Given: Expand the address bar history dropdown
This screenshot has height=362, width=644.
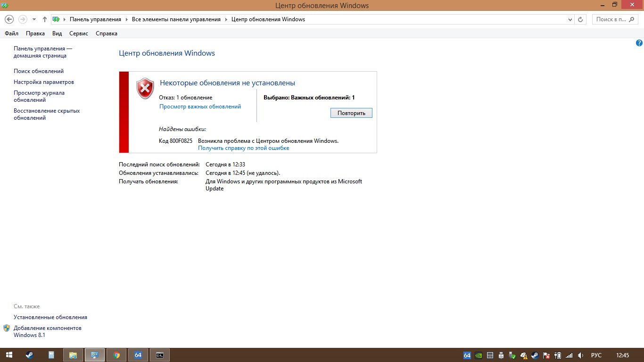Looking at the screenshot, I should (x=570, y=19).
